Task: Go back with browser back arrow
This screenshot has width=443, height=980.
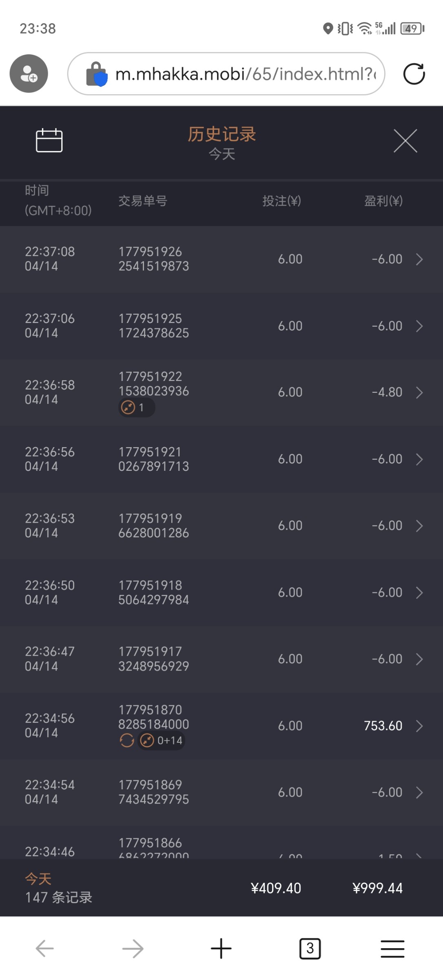Action: pyautogui.click(x=44, y=948)
